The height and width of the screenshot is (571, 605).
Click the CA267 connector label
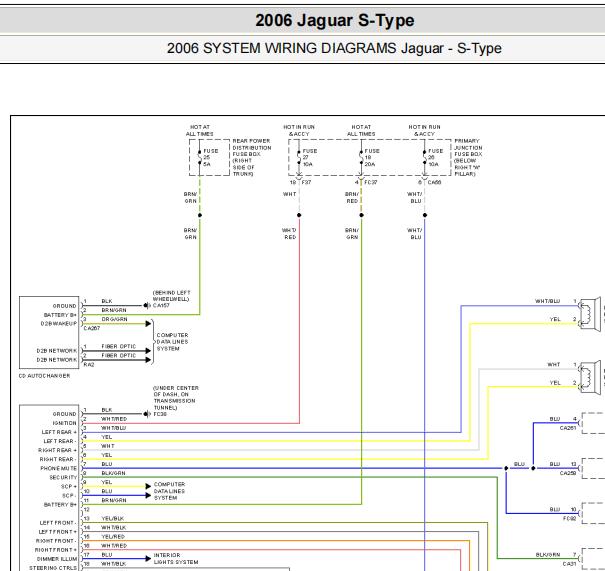pos(92,328)
